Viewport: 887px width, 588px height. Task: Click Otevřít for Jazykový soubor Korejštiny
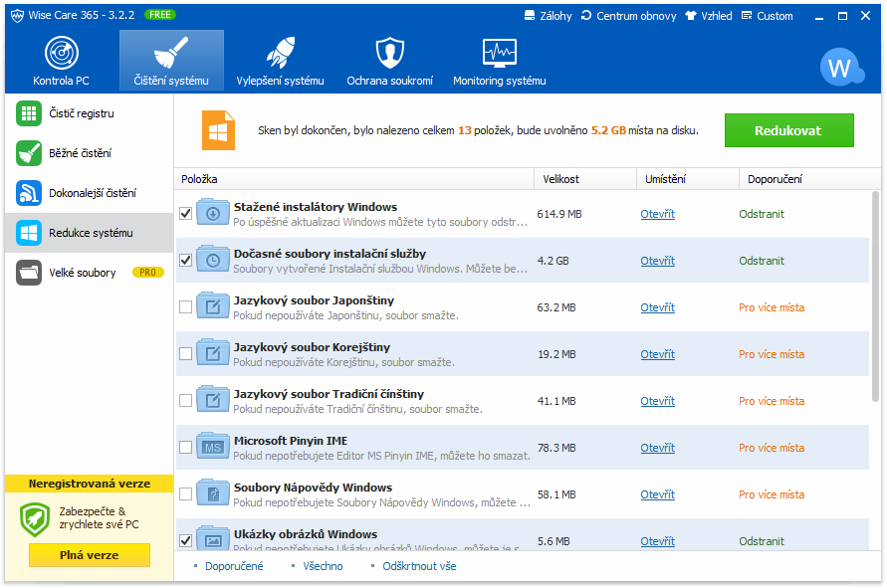coord(657,354)
